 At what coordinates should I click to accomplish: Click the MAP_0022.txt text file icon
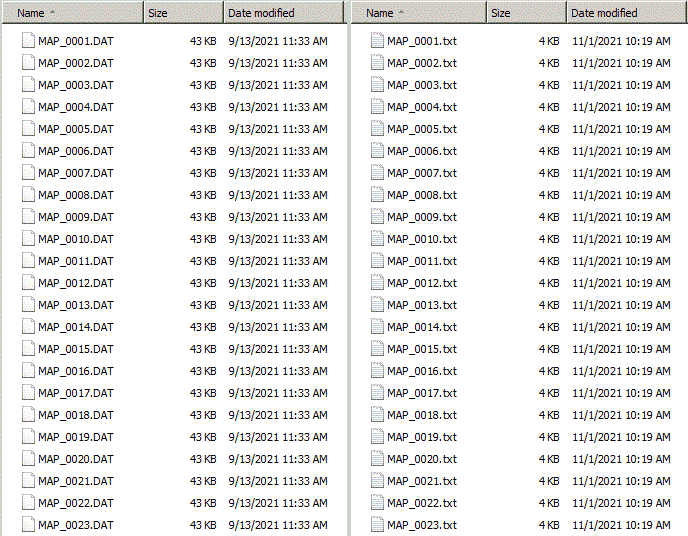click(377, 503)
